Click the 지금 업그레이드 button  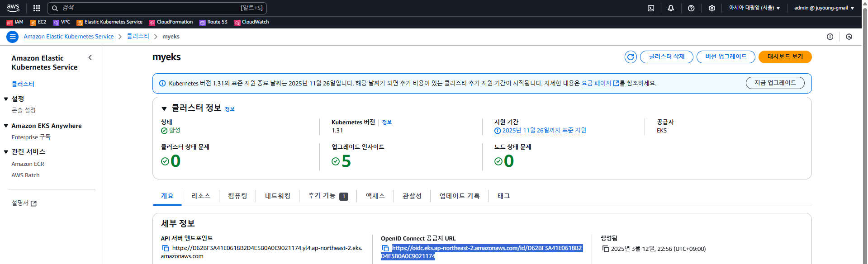coord(775,83)
